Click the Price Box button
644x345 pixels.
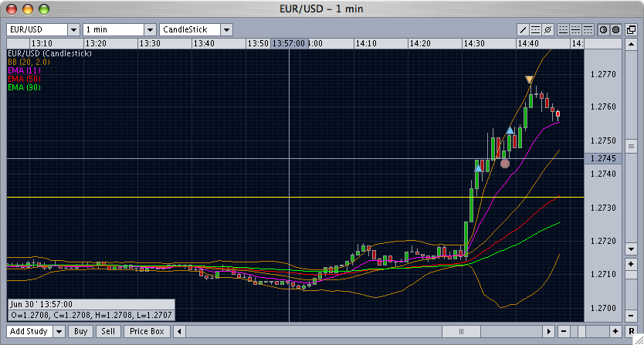pyautogui.click(x=147, y=331)
